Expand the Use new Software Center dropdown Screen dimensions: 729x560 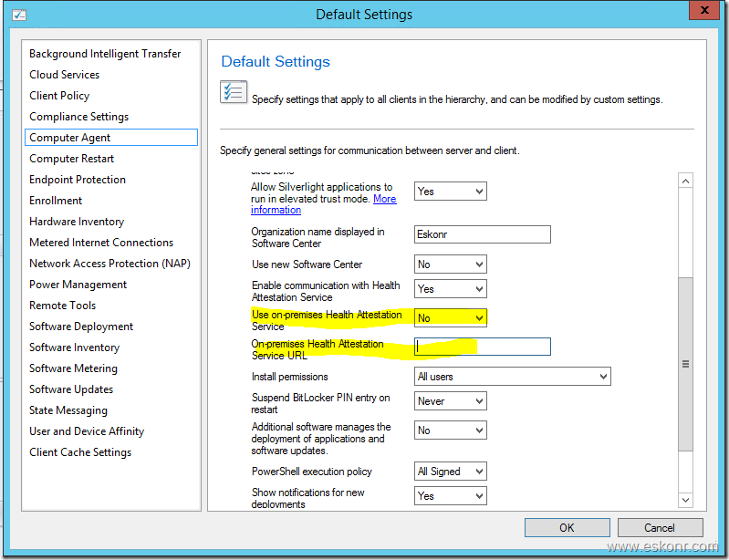450,264
